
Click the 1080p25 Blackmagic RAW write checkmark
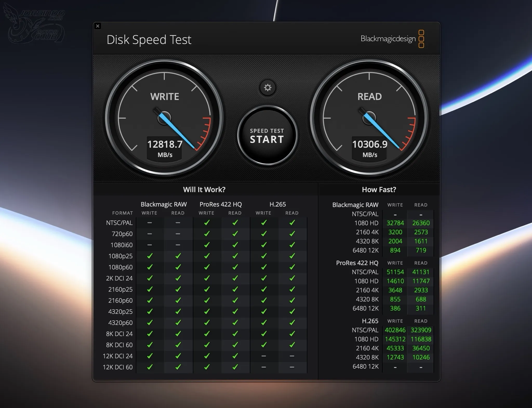(x=150, y=256)
